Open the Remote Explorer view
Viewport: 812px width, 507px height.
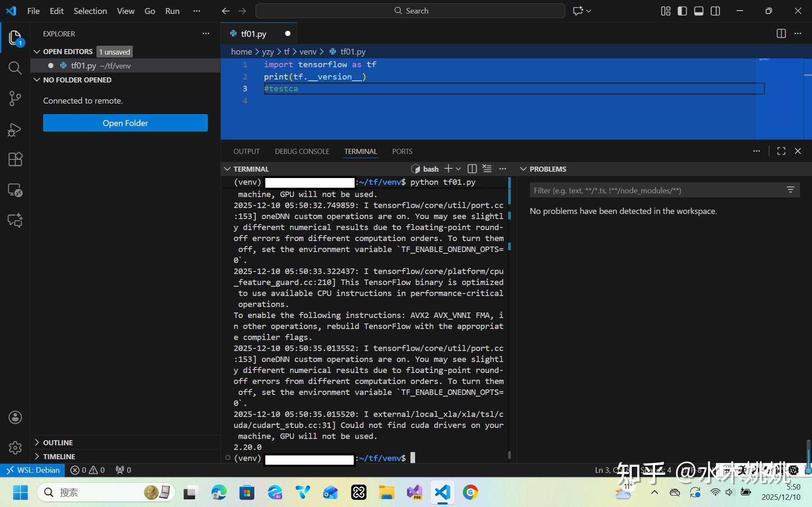click(x=15, y=190)
